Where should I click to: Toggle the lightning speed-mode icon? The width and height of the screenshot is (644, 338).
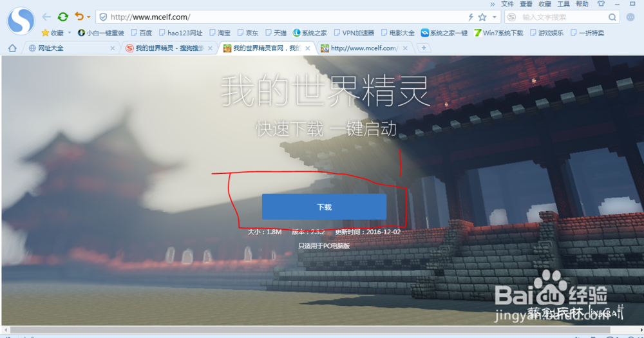(x=471, y=17)
